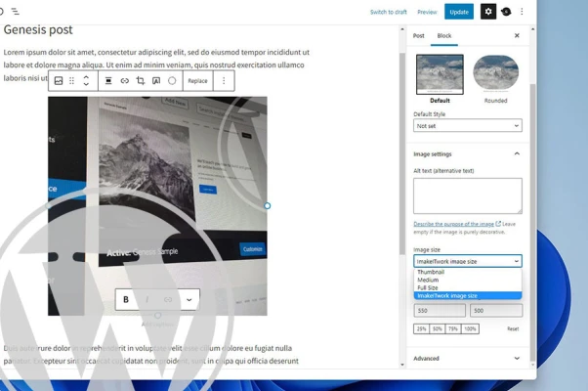Select the Default image style thumbnail
The image size is (588, 391).
440,74
